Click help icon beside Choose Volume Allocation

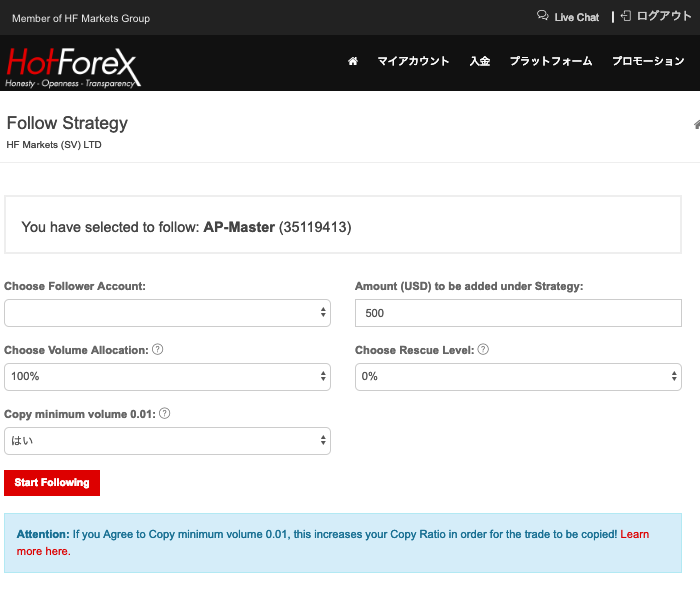tap(158, 349)
